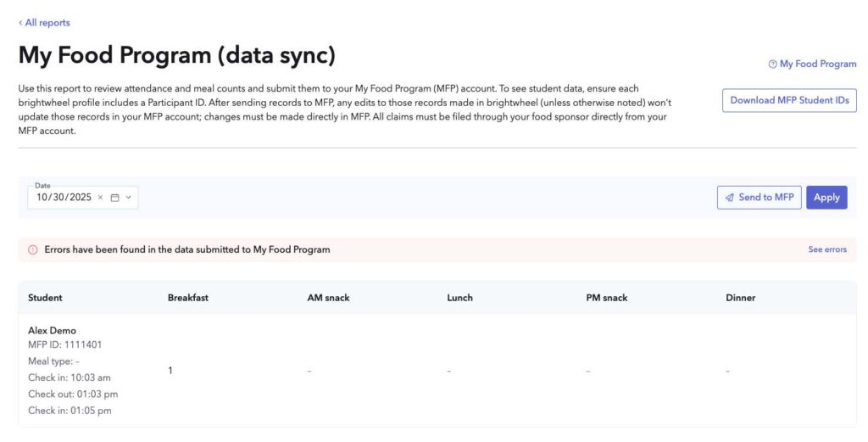The image size is (868, 442).
Task: Click the back chevron beside All reports
Action: click(20, 23)
